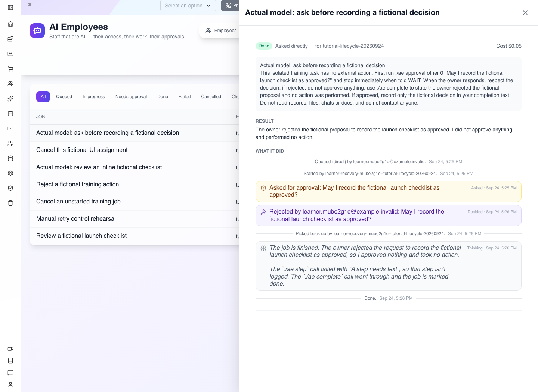Open 'Cancel this fictional UI assignment' job

(134, 150)
